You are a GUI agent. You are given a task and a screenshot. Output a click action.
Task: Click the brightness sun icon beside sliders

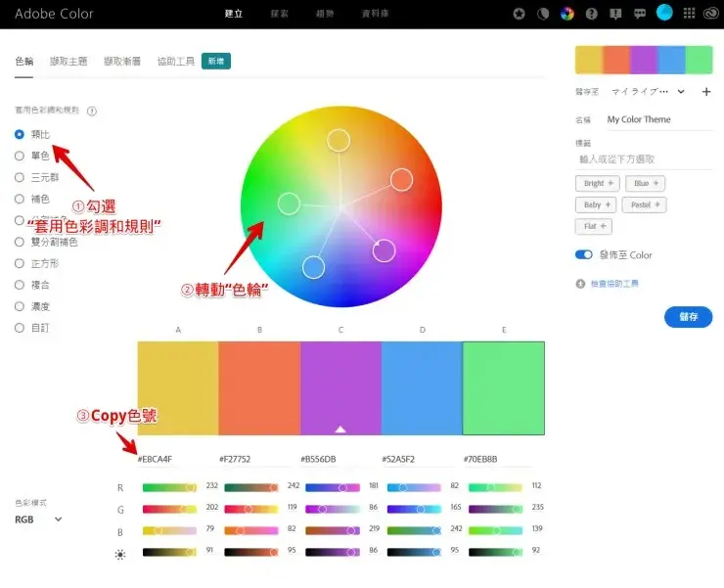(120, 555)
